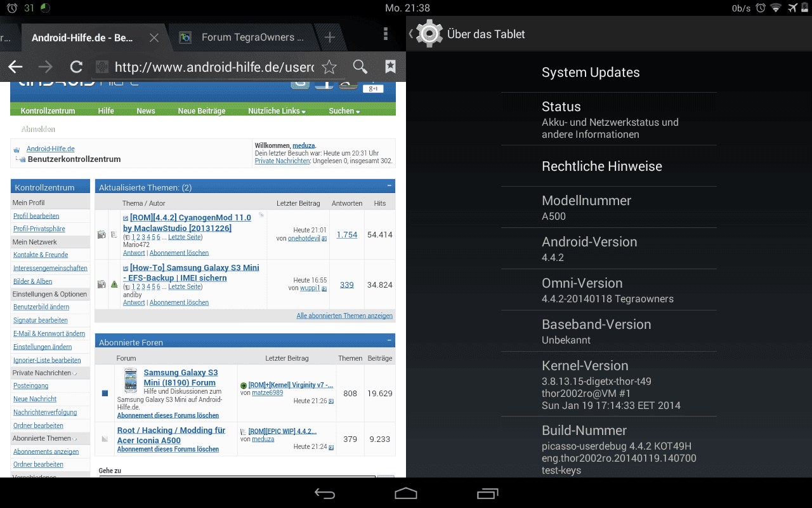Click Signatur bearbeiten in the sidebar
This screenshot has height=508, width=812.
coord(41,320)
